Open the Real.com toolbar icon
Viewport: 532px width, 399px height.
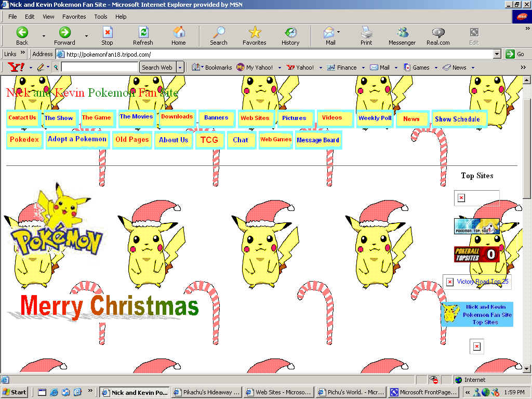pyautogui.click(x=438, y=33)
